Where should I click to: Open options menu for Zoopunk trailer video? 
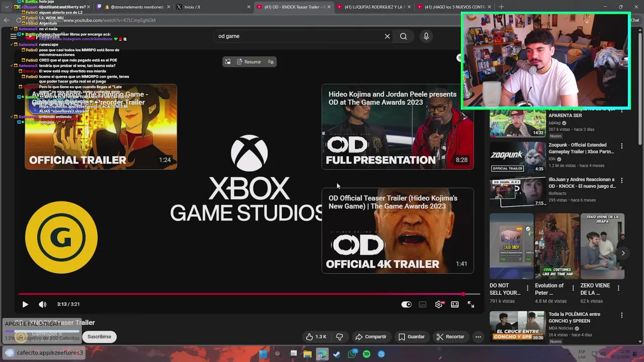(622, 146)
